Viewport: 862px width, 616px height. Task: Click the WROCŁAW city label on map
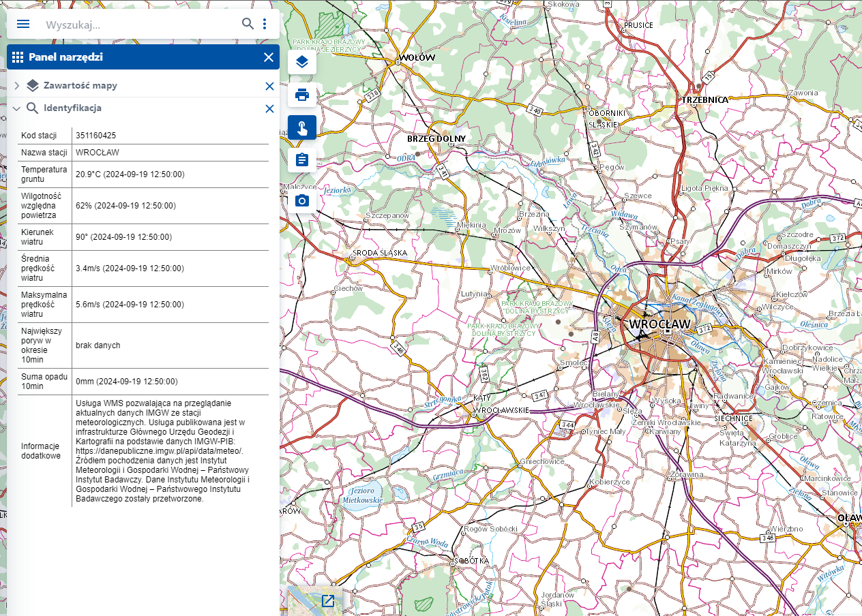coord(659,324)
